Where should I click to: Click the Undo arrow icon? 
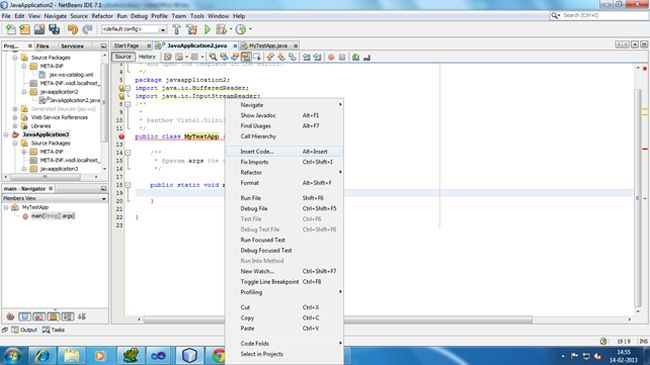coord(73,29)
